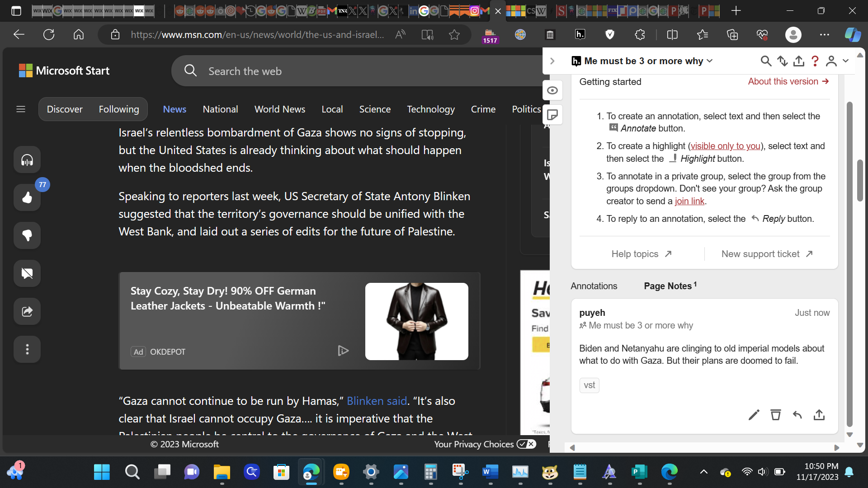This screenshot has width=868, height=488.
Task: Show hidden system tray icons chevron
Action: (704, 472)
